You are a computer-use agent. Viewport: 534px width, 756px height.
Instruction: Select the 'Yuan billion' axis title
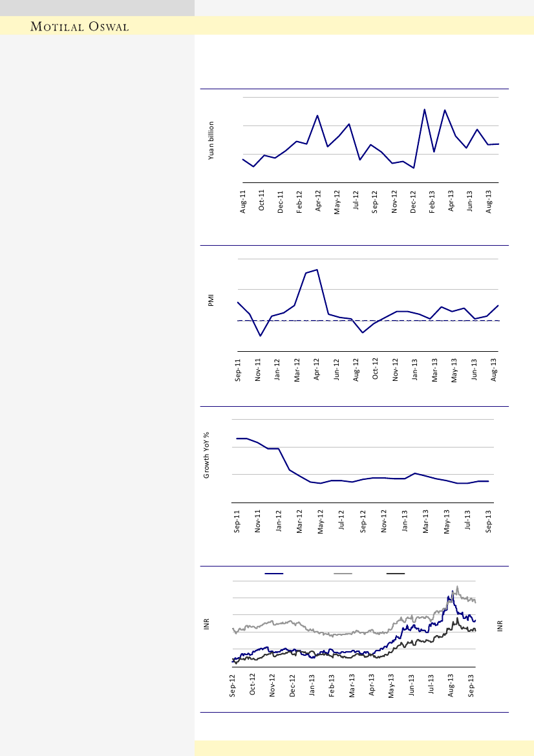(x=211, y=140)
